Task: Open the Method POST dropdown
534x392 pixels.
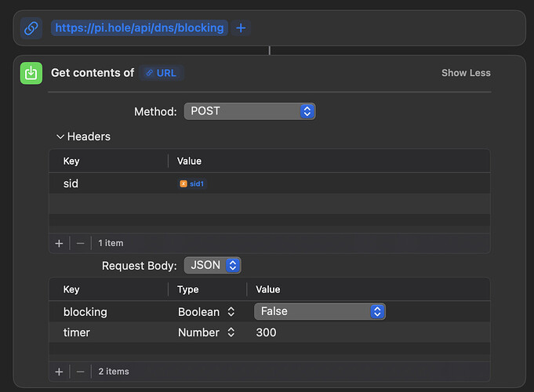Action: [x=249, y=111]
